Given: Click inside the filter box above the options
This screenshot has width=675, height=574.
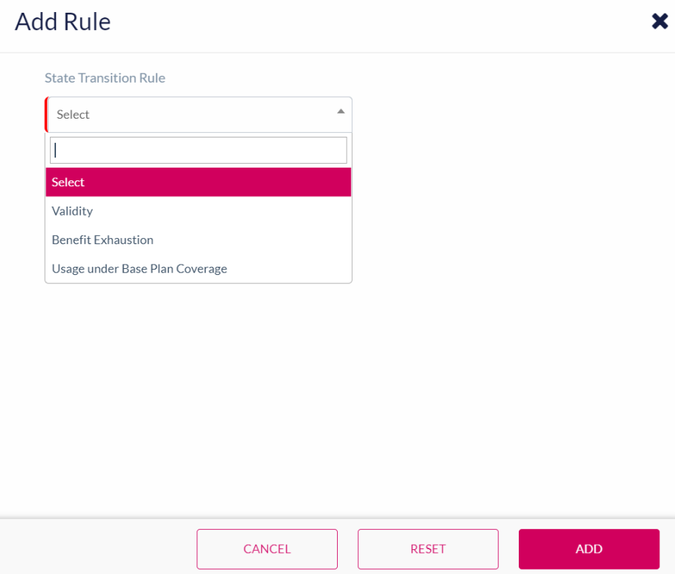Looking at the screenshot, I should point(198,150).
